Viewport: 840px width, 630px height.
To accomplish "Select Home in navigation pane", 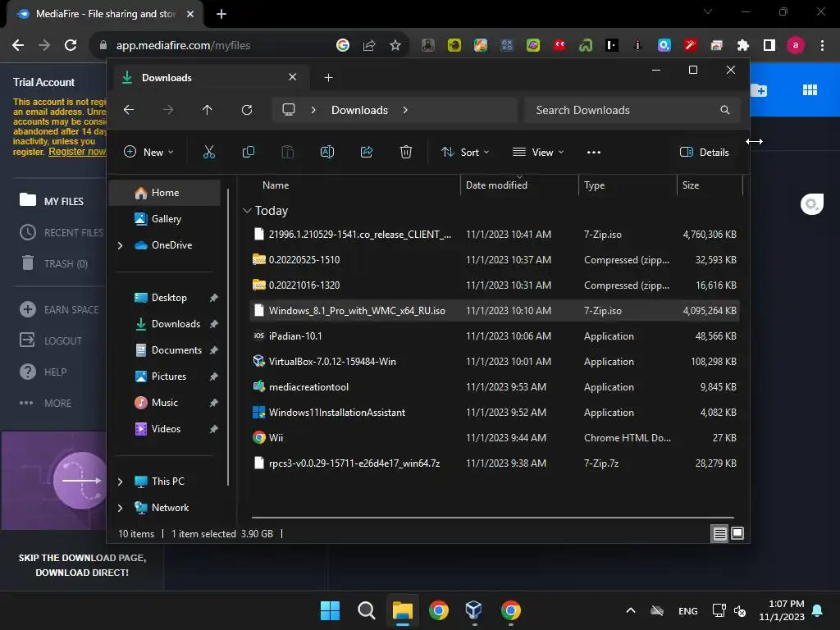I will click(x=164, y=193).
